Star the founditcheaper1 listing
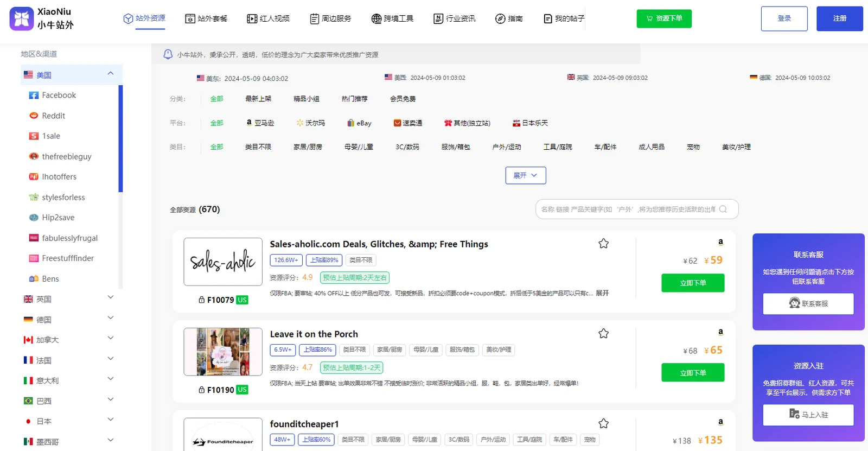This screenshot has width=868, height=451. pos(603,423)
